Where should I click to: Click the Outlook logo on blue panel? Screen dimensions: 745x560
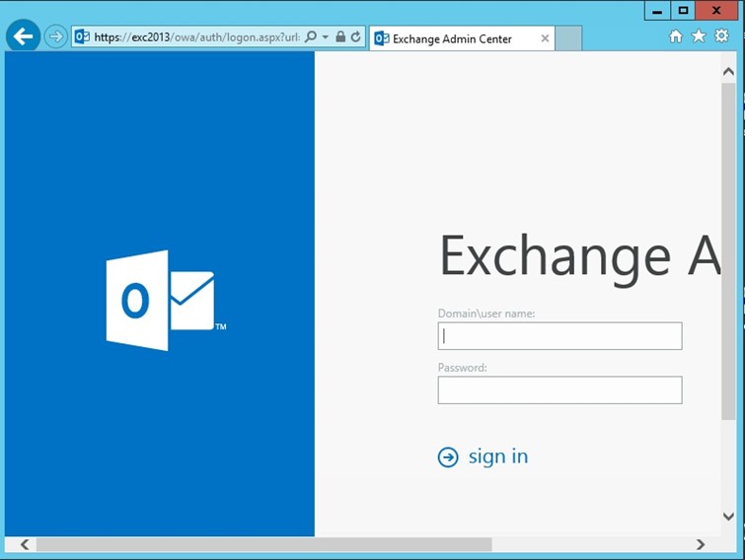coord(166,301)
